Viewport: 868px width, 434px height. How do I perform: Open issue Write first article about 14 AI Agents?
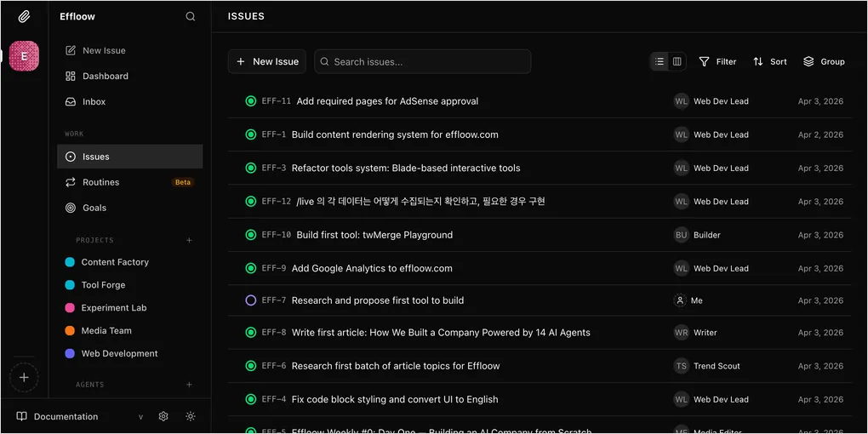click(x=441, y=332)
